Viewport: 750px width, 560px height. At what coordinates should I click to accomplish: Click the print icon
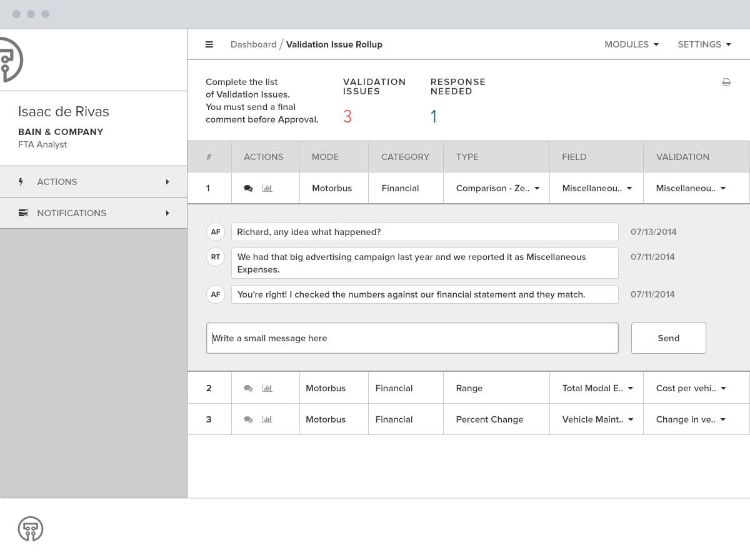coord(726,82)
